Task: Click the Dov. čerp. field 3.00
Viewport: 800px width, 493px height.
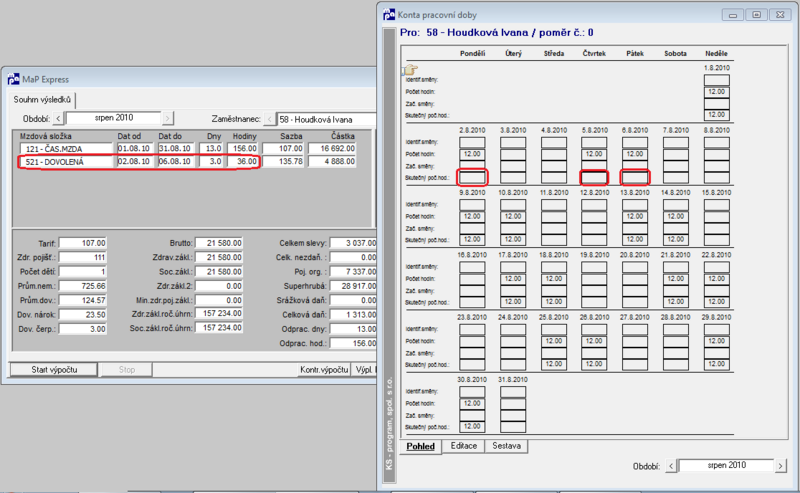Action: pyautogui.click(x=83, y=329)
